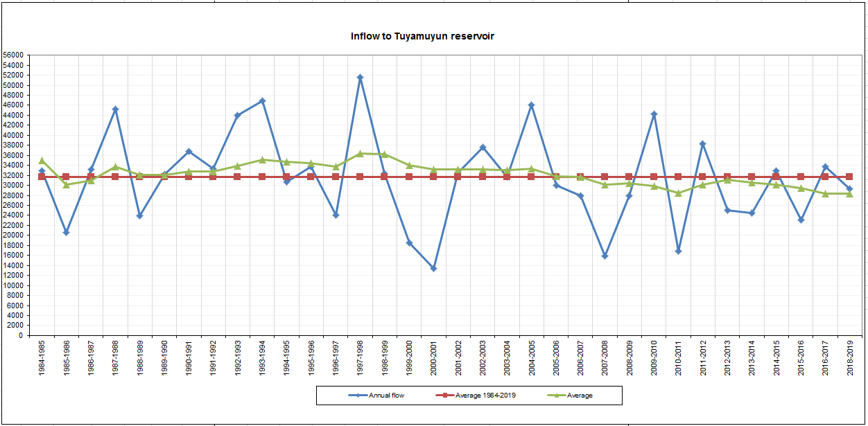
Task: Select the Annual flow point at 2004-2005
Action: coord(532,105)
